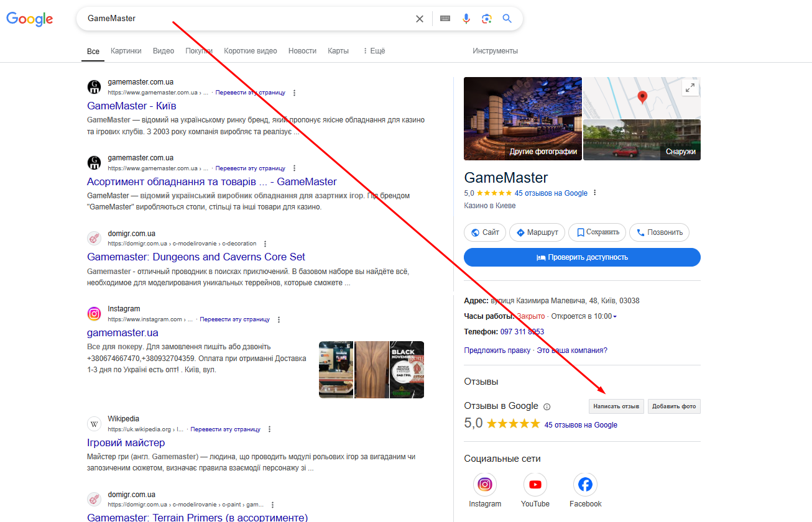Click Написать отзыв button
This screenshot has width=812, height=522.
pyautogui.click(x=616, y=406)
